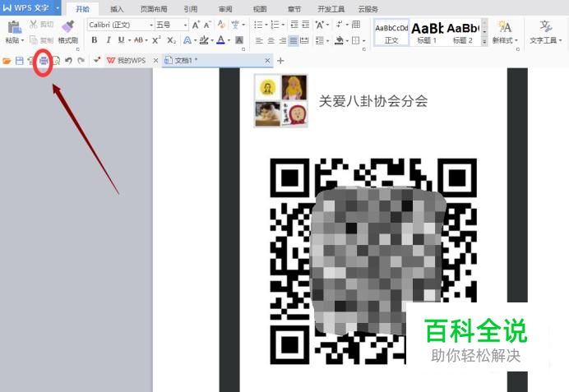Activate the Format Painter (格式刷) brush
The height and width of the screenshot is (392, 569).
coord(68,32)
